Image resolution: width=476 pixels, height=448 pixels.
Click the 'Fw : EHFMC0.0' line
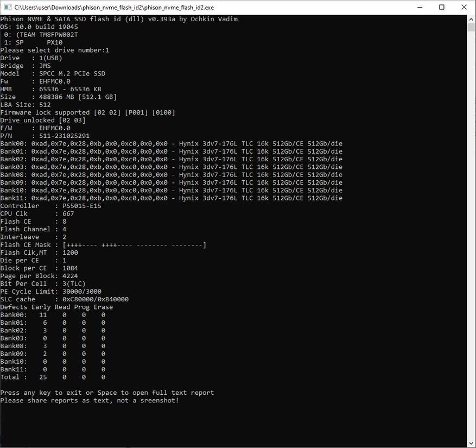[35, 81]
